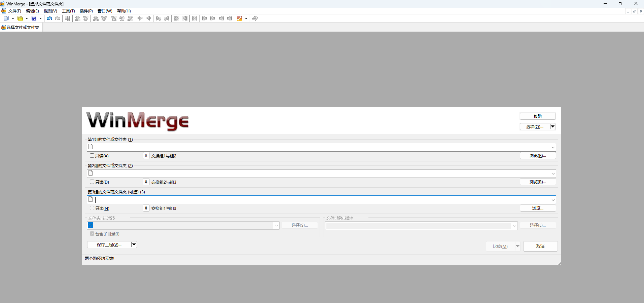Click the Select Line Difference toolbar icon

[68, 18]
